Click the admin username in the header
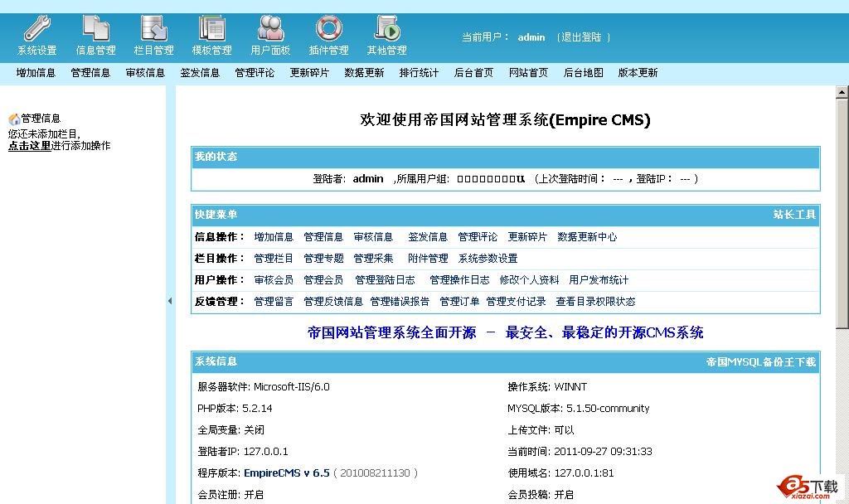This screenshot has width=849, height=504. click(531, 37)
